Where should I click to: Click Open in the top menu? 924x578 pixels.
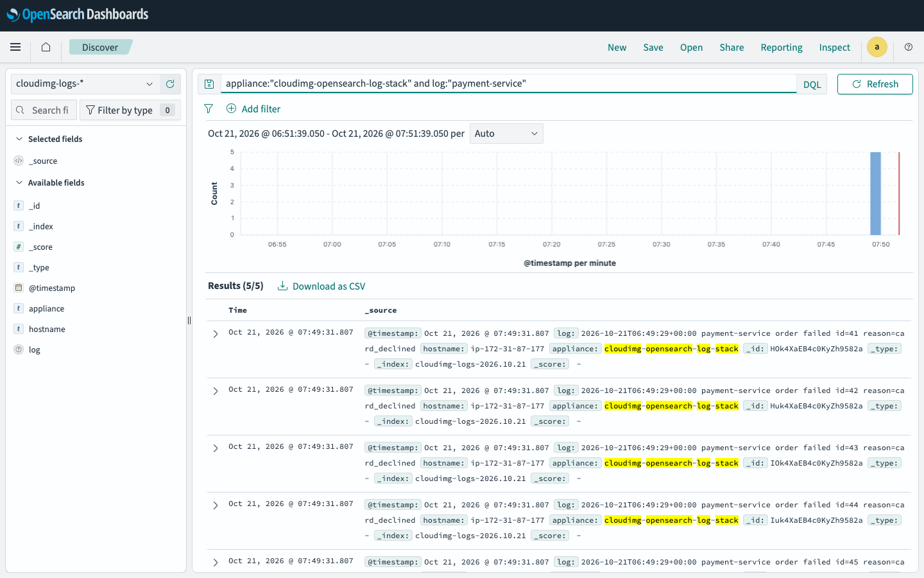pyautogui.click(x=691, y=47)
